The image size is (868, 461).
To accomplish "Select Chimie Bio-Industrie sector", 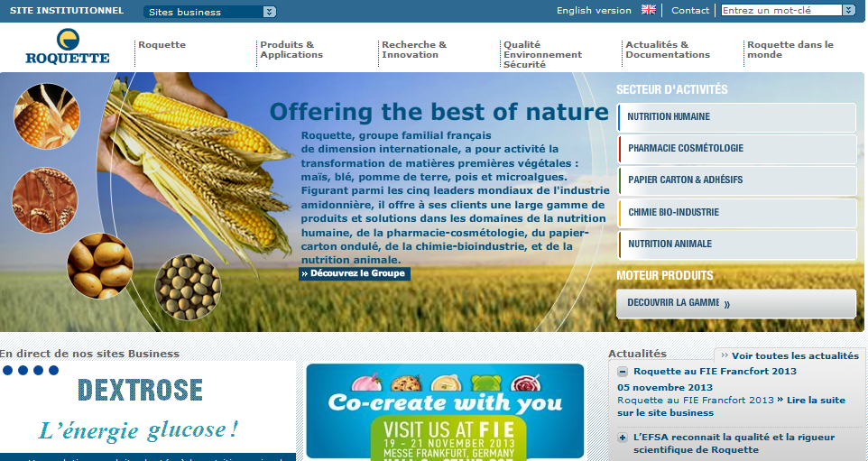I will (x=737, y=213).
